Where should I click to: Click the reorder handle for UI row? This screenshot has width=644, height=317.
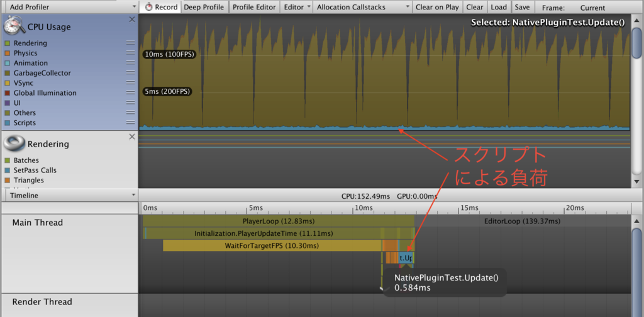(x=131, y=103)
